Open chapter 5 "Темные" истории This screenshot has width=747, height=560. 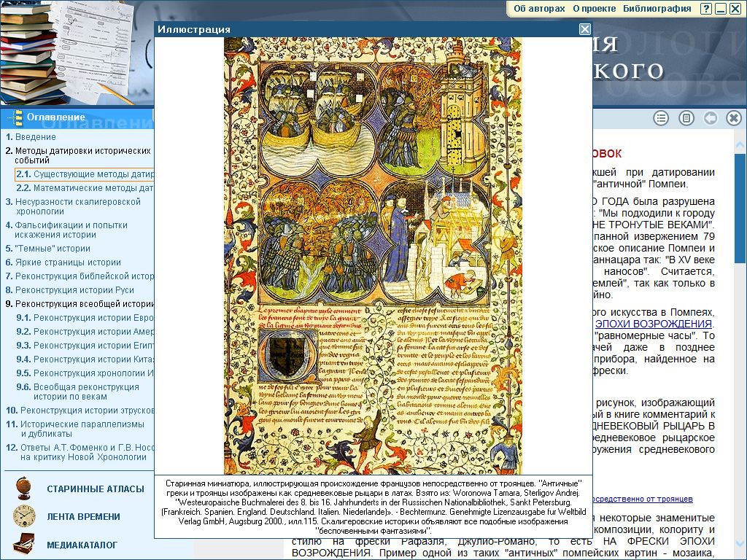pos(48,249)
